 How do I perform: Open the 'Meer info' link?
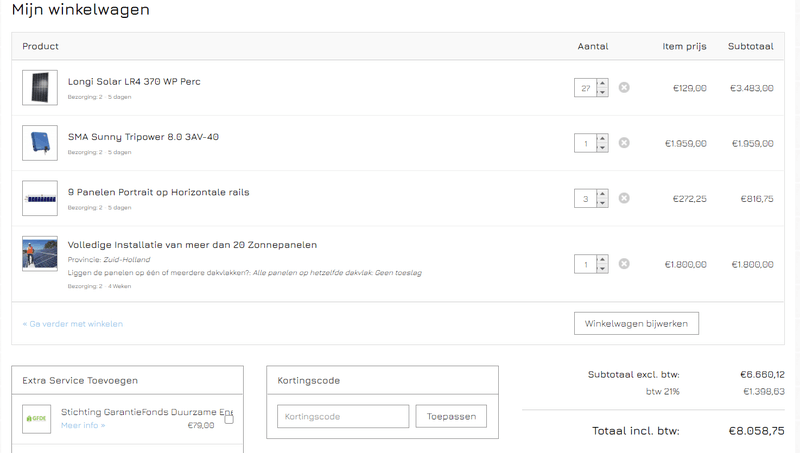(x=83, y=425)
